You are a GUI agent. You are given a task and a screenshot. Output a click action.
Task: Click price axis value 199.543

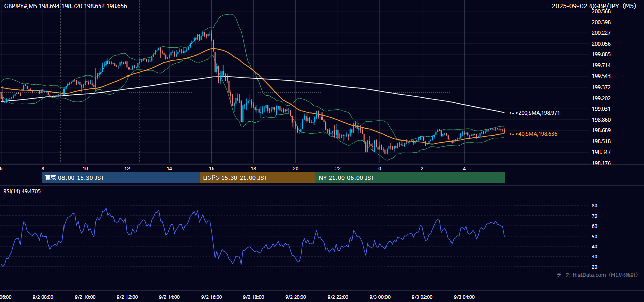(x=601, y=77)
